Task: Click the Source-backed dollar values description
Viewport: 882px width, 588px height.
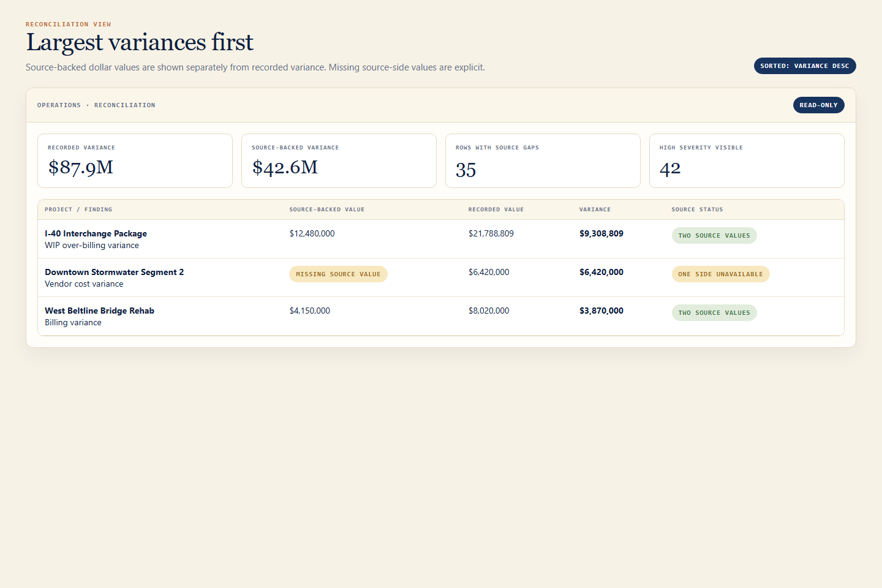Action: click(255, 67)
